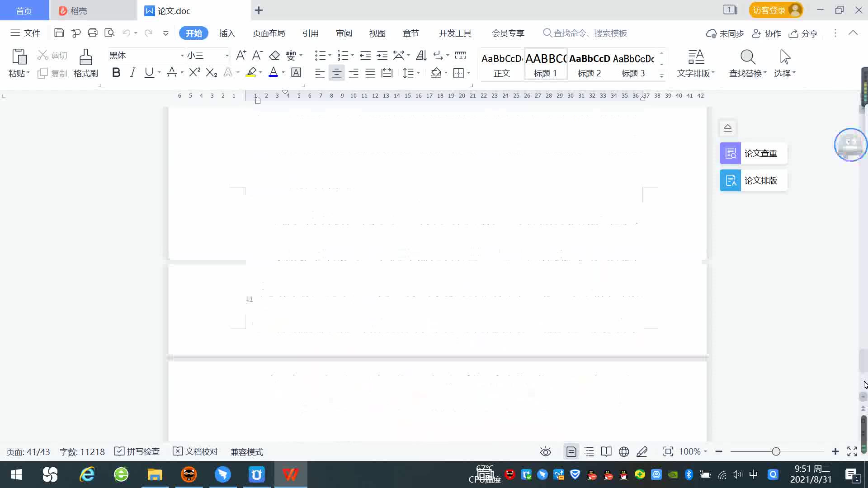Viewport: 868px width, 488px height.
Task: Toggle Bold formatting
Action: pos(116,72)
